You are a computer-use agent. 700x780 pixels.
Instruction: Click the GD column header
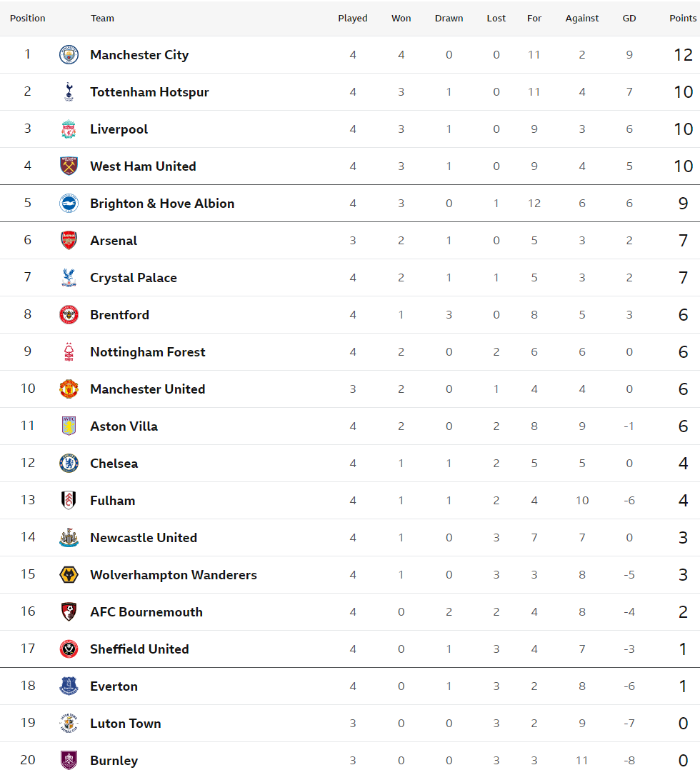[x=629, y=19]
